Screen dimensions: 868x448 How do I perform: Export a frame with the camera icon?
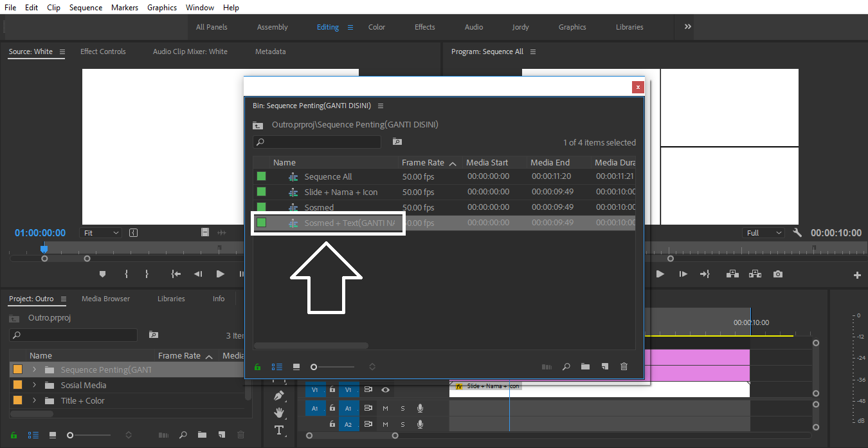(778, 274)
